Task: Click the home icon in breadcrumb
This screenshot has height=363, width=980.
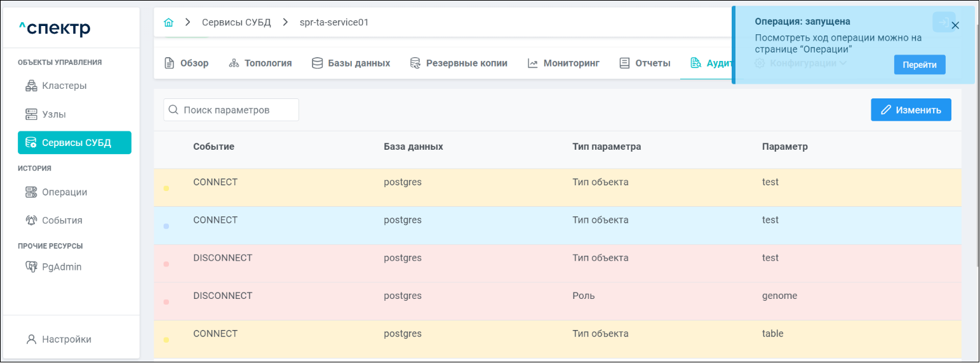Action: [168, 23]
